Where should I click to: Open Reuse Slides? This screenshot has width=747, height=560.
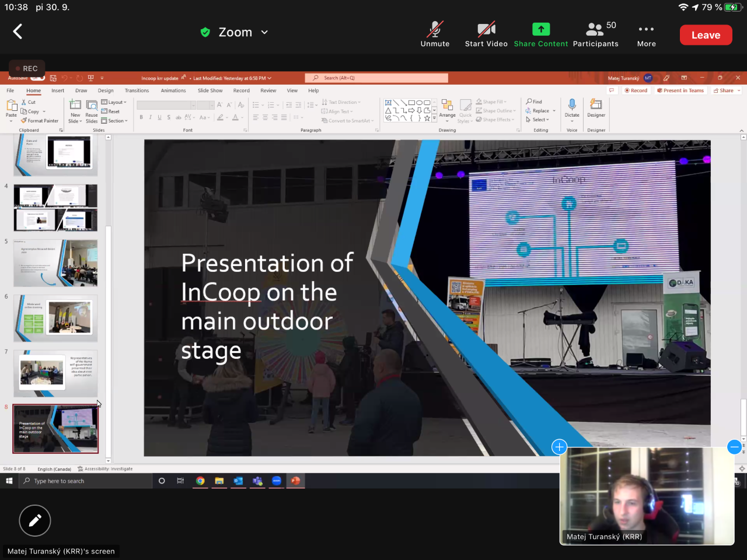pos(92,111)
